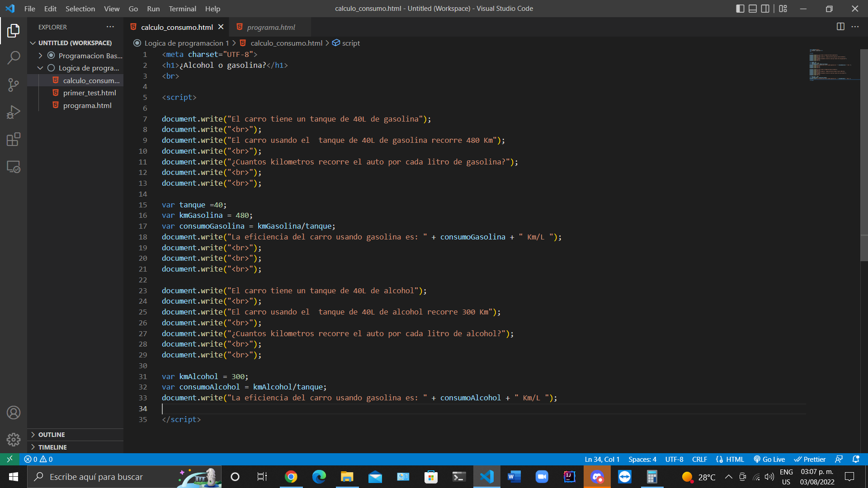Change indentation via Spaces: 4

point(642,459)
